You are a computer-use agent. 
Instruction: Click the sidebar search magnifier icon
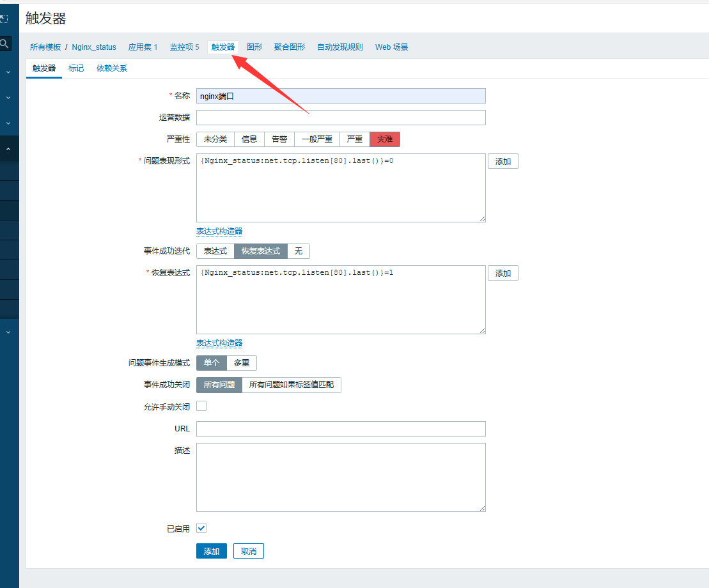[4, 44]
